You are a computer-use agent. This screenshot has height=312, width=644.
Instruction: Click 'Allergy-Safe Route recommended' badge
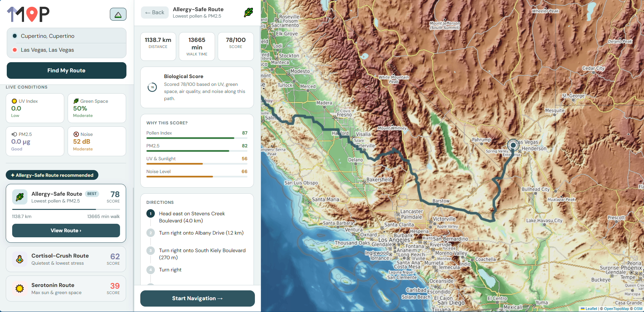pyautogui.click(x=52, y=175)
